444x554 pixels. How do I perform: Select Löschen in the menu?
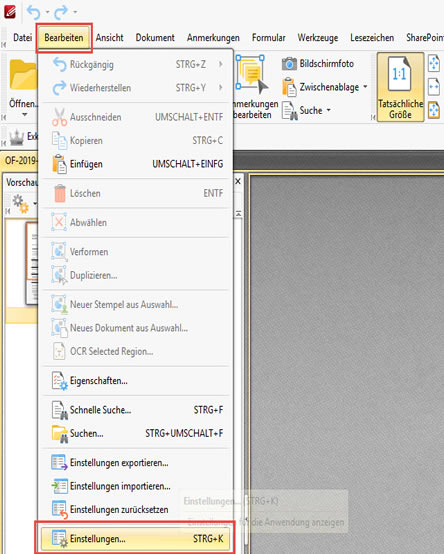coord(136,193)
